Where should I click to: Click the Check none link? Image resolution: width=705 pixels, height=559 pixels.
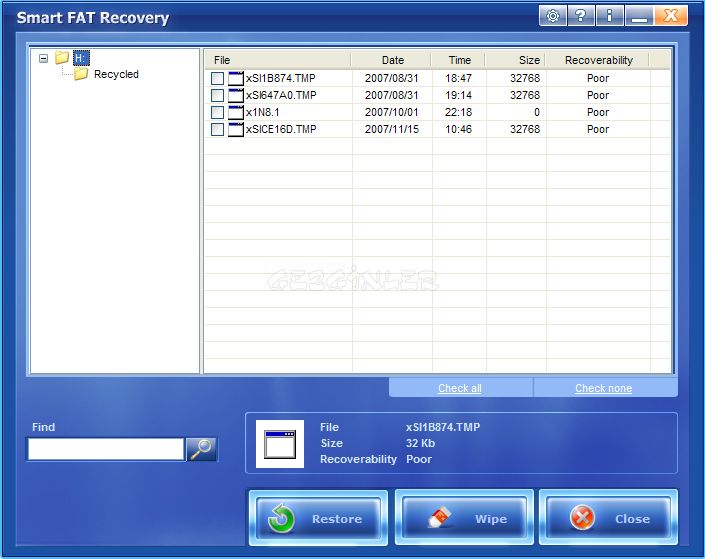point(603,388)
